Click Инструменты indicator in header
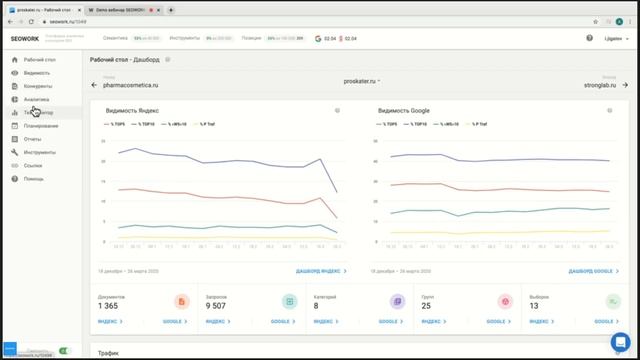The height and width of the screenshot is (360, 640). (x=201, y=38)
